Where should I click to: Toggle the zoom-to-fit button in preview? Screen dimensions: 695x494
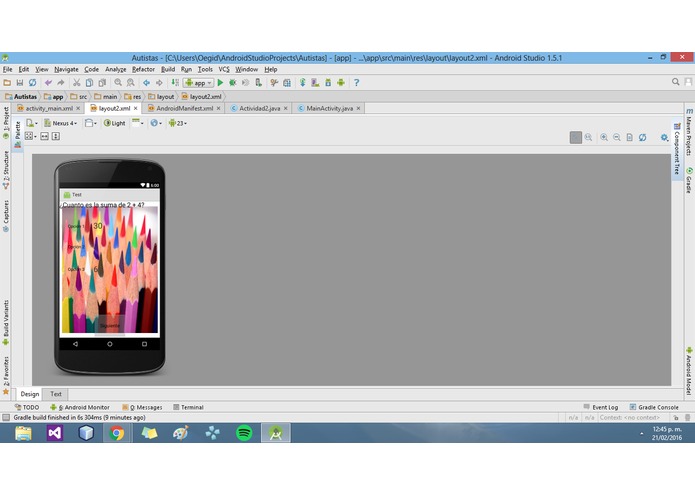(x=576, y=137)
